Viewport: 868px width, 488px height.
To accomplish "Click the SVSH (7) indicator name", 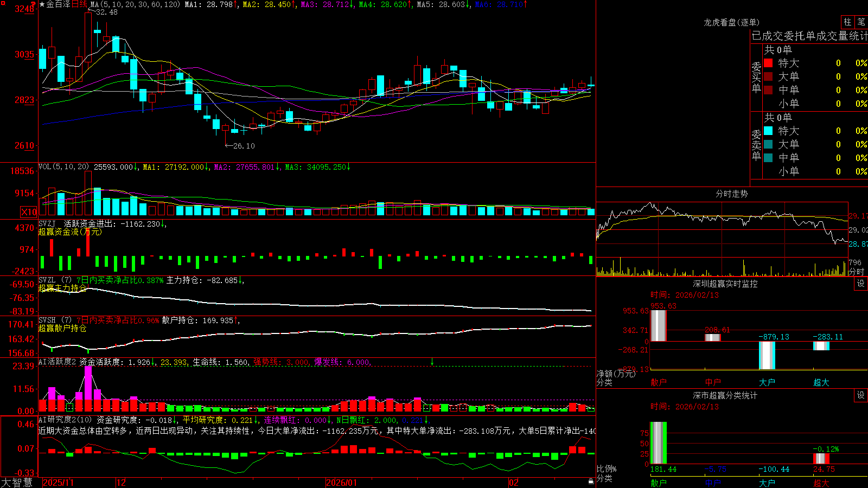I will 55,320.
